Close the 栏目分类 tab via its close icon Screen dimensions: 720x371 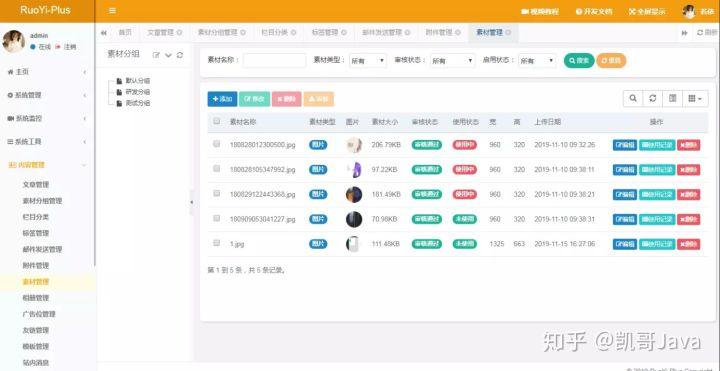tap(293, 33)
